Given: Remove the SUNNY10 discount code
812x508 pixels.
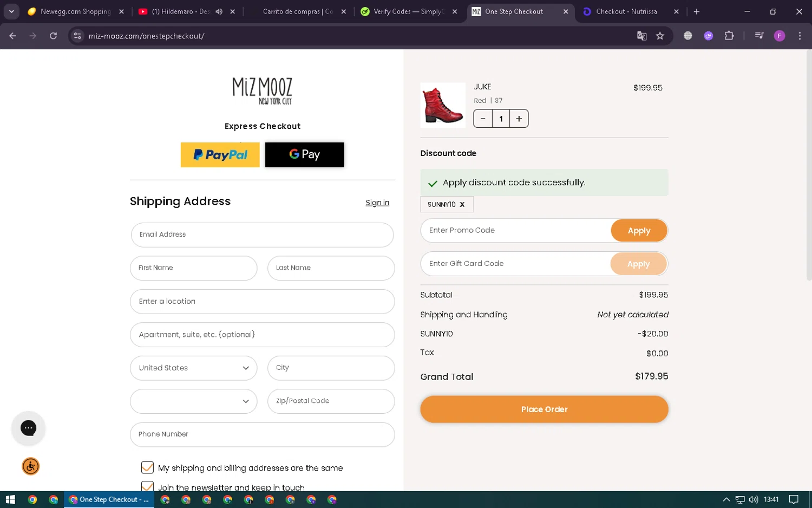Looking at the screenshot, I should coord(462,205).
